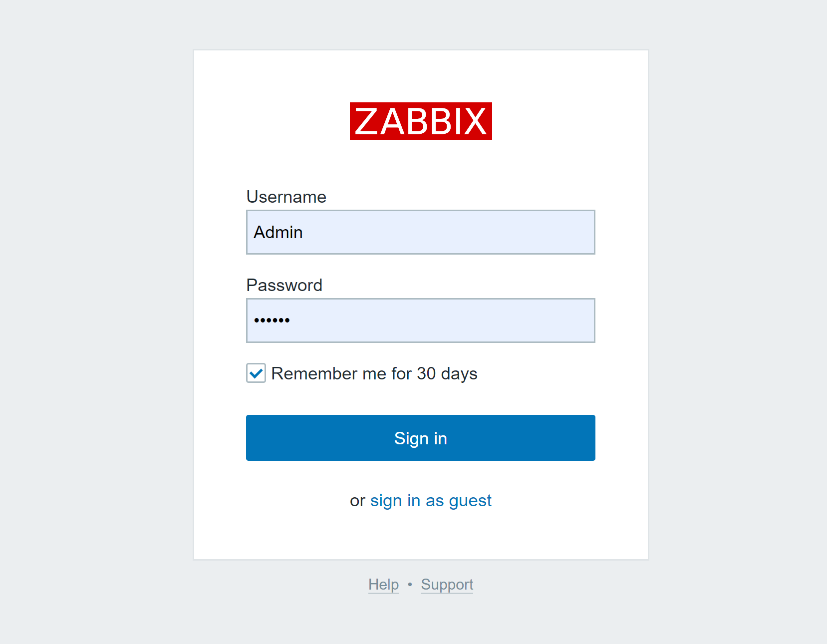This screenshot has width=827, height=644.
Task: Click the Password field label
Action: point(284,285)
